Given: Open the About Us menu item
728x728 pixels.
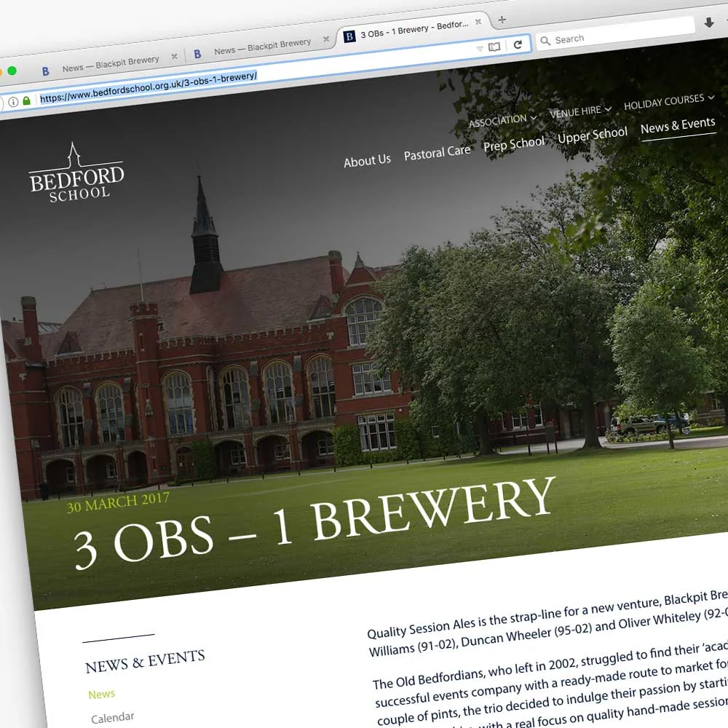Looking at the screenshot, I should pos(367,161).
